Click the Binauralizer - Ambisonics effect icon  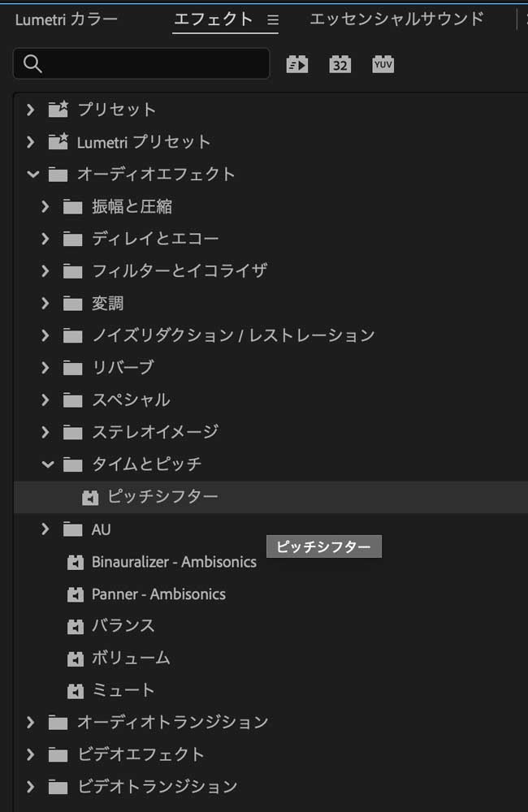(77, 562)
